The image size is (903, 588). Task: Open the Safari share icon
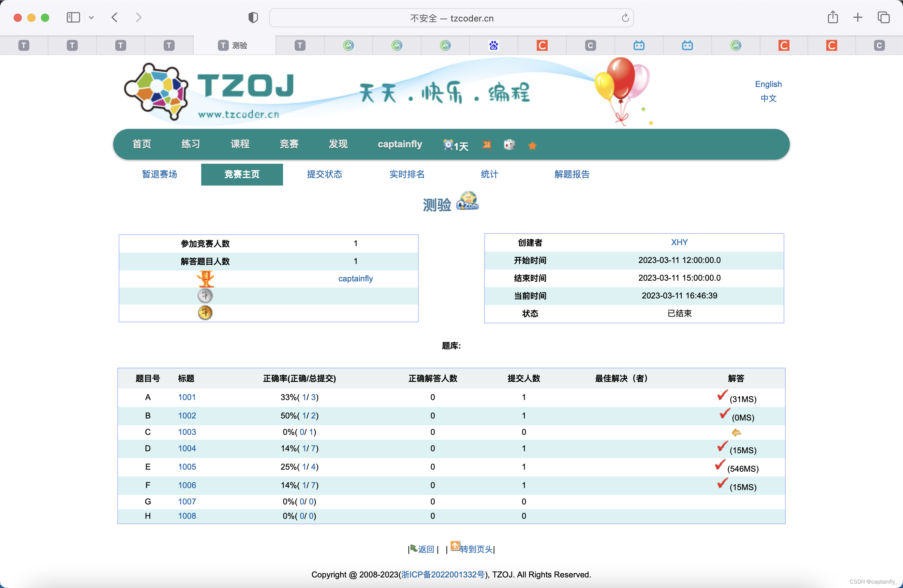(x=833, y=17)
